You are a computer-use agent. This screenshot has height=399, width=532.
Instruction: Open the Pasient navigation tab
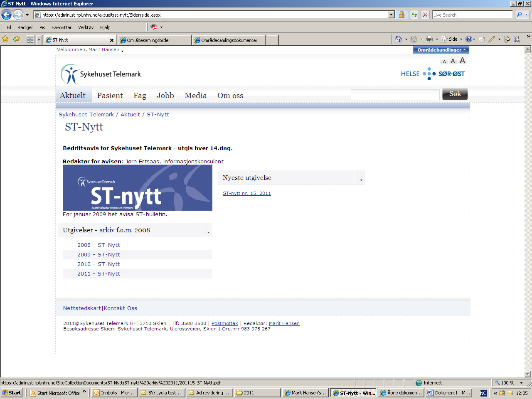pyautogui.click(x=110, y=96)
